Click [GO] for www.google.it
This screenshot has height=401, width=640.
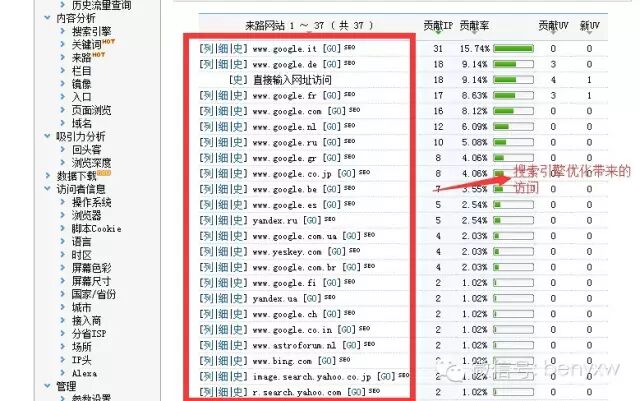(x=331, y=49)
